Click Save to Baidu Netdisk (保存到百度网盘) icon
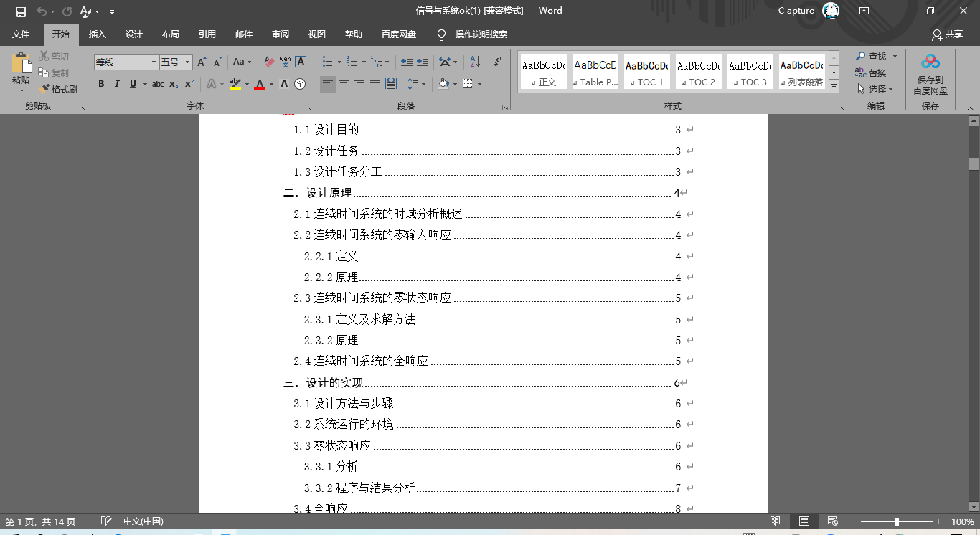980x535 pixels. pos(930,74)
